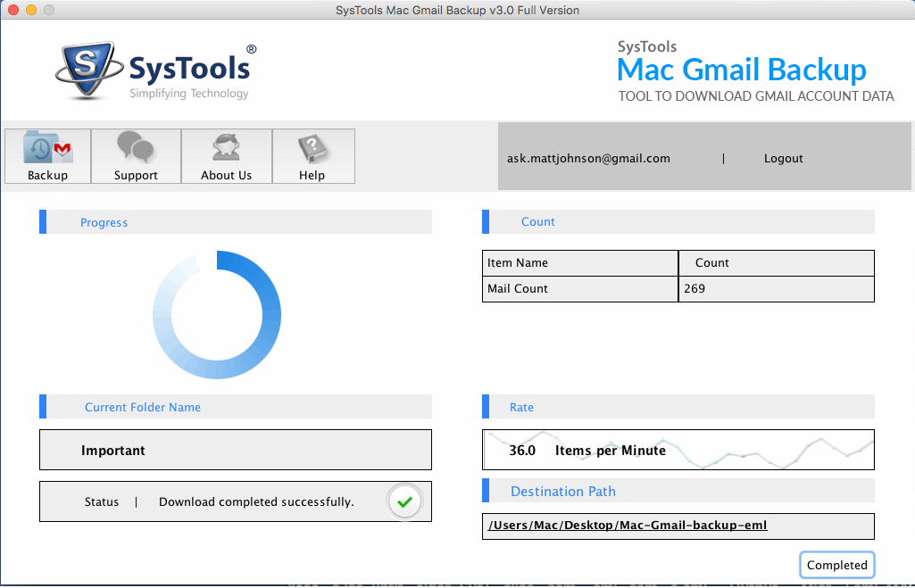Screen dimensions: 915x588
Task: Open the About Us person icon
Action: coord(227,156)
